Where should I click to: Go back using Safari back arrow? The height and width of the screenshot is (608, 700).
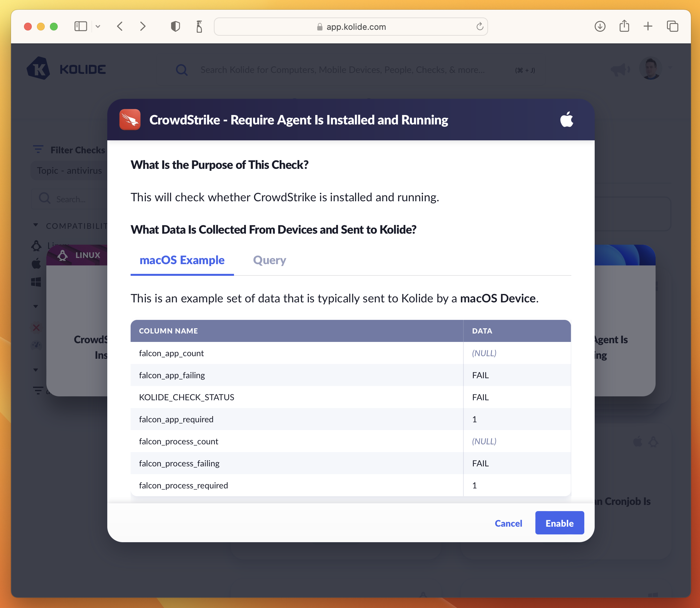click(x=120, y=27)
